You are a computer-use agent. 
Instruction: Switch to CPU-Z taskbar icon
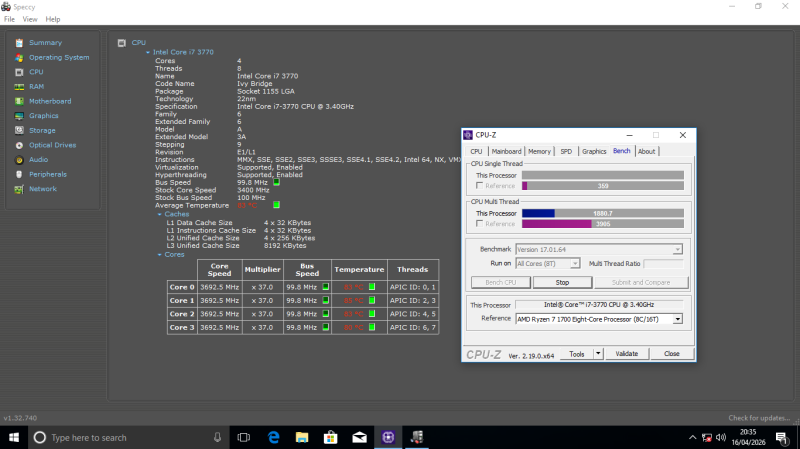[388, 437]
